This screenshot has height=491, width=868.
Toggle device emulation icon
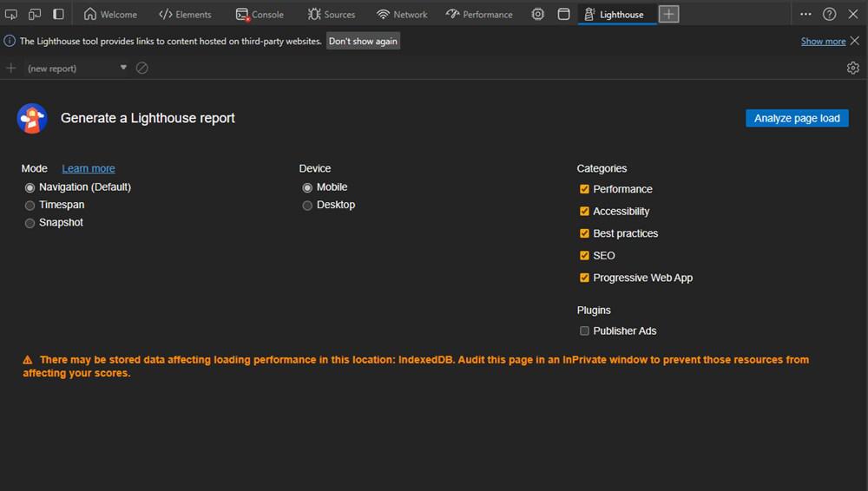(x=35, y=14)
